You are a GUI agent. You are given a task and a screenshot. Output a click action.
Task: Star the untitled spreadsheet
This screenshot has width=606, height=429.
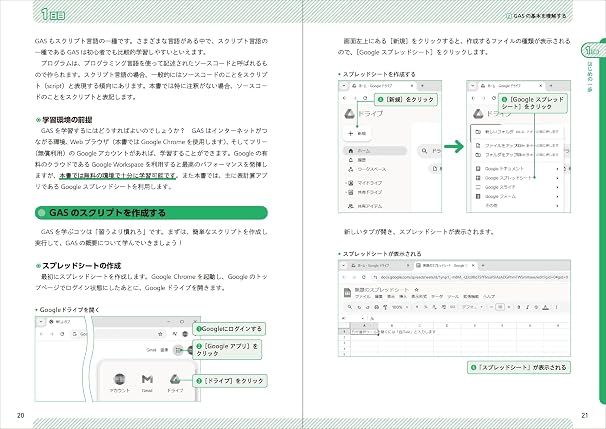click(417, 289)
